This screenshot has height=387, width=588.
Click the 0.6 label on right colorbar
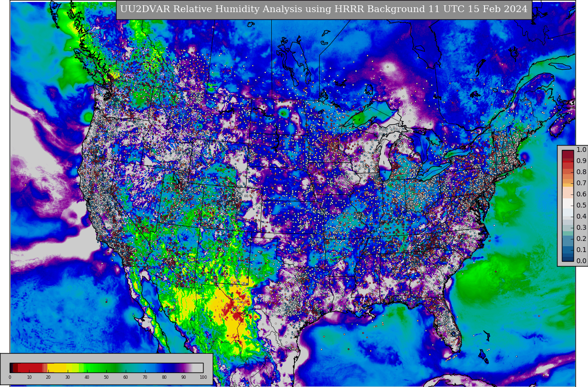click(581, 194)
